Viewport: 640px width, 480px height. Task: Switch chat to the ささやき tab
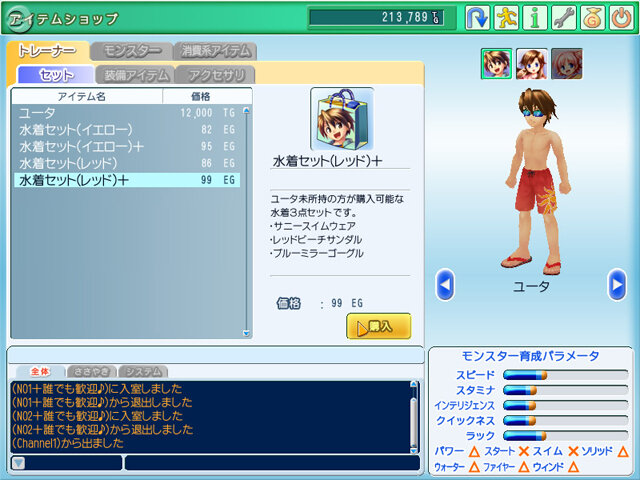[x=91, y=371]
